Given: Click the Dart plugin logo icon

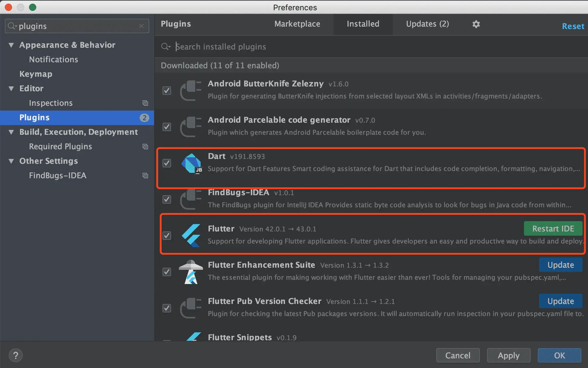Looking at the screenshot, I should [191, 163].
